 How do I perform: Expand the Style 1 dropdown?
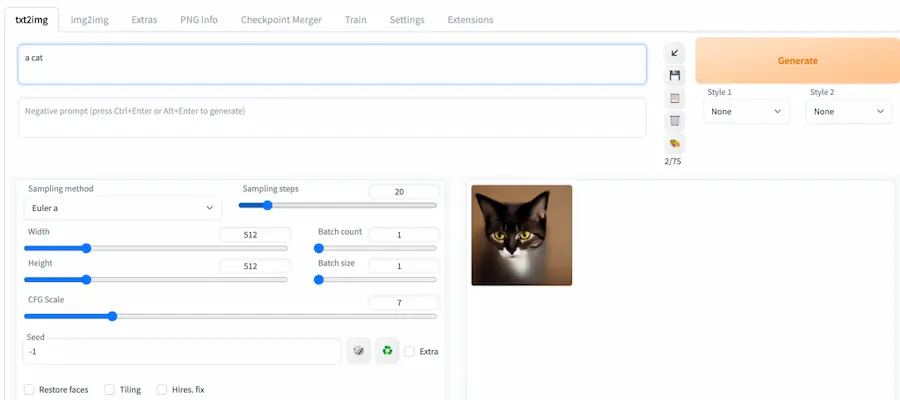(x=747, y=112)
